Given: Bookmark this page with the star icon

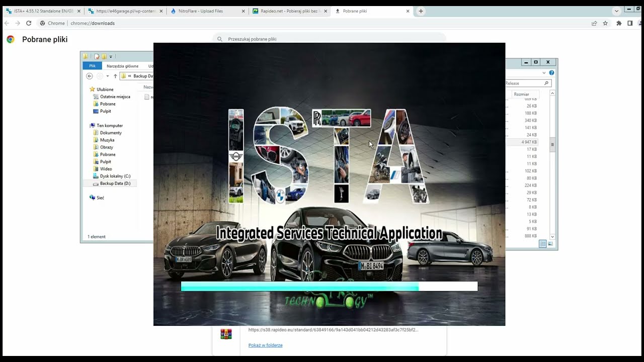Looking at the screenshot, I should [x=605, y=23].
